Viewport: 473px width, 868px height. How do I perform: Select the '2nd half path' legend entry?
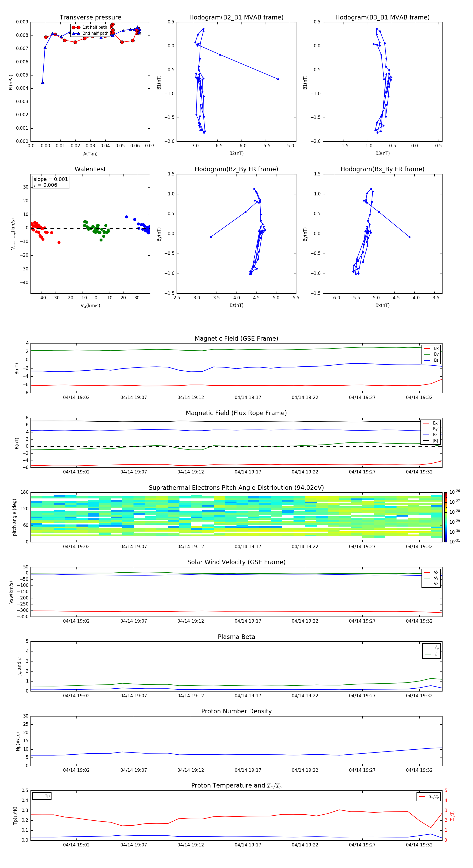coord(90,33)
